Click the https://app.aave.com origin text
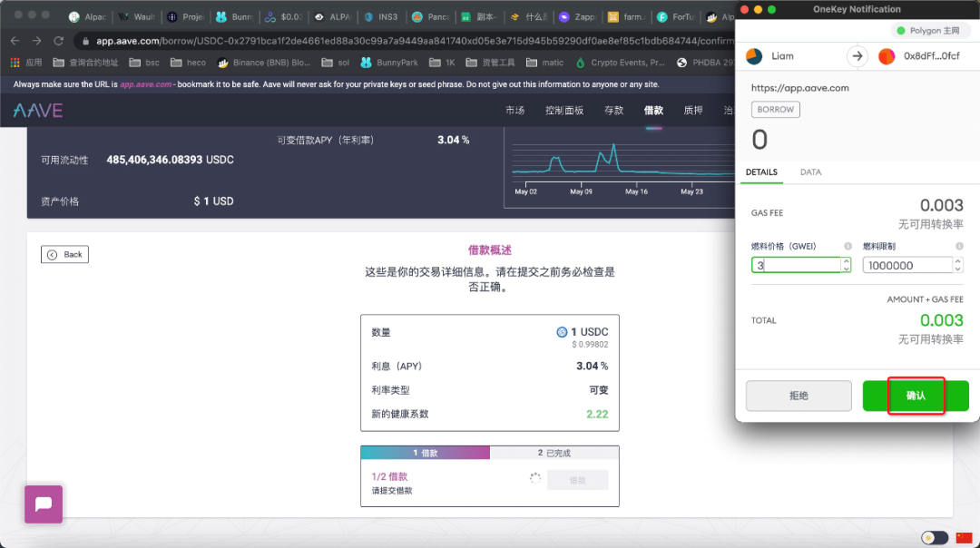Image resolution: width=980 pixels, height=548 pixels. pyautogui.click(x=800, y=88)
